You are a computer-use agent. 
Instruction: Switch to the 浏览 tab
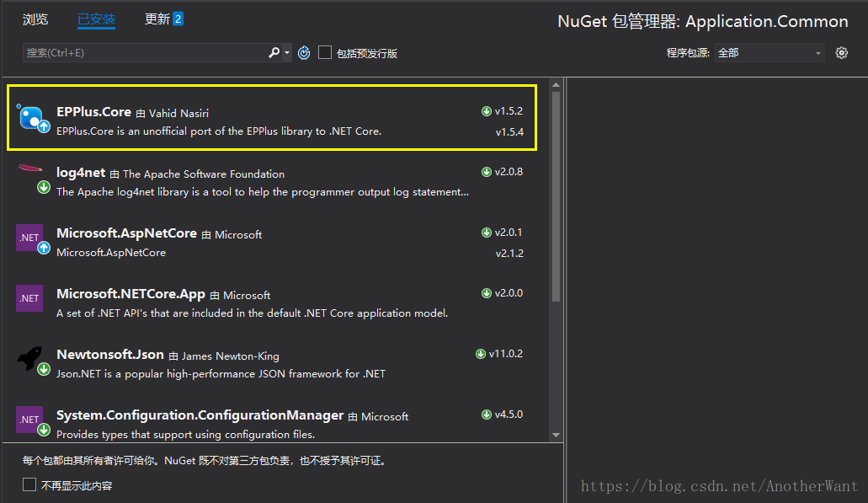click(x=35, y=19)
